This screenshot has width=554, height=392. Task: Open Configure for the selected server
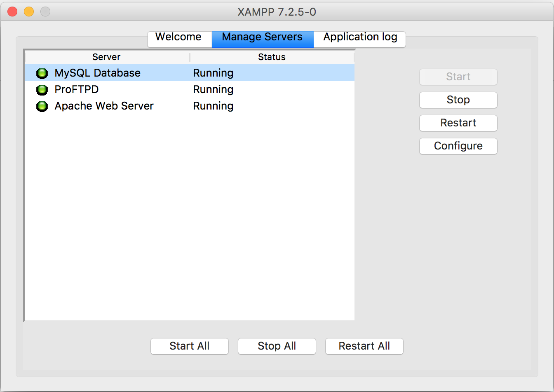pyautogui.click(x=458, y=146)
